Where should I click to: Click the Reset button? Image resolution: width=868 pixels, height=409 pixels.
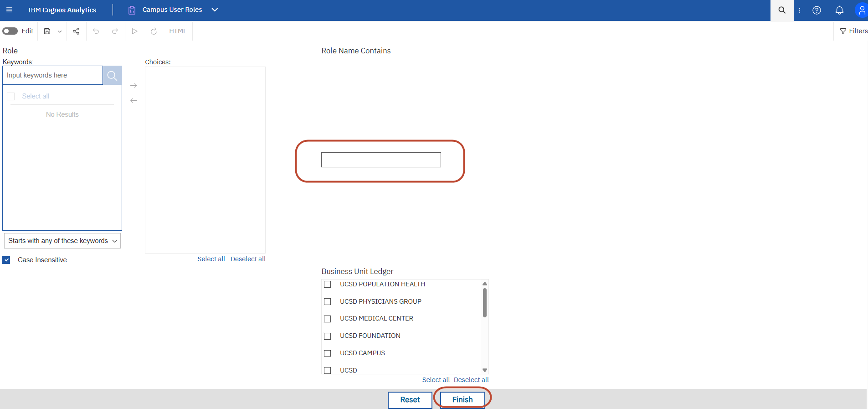(410, 399)
